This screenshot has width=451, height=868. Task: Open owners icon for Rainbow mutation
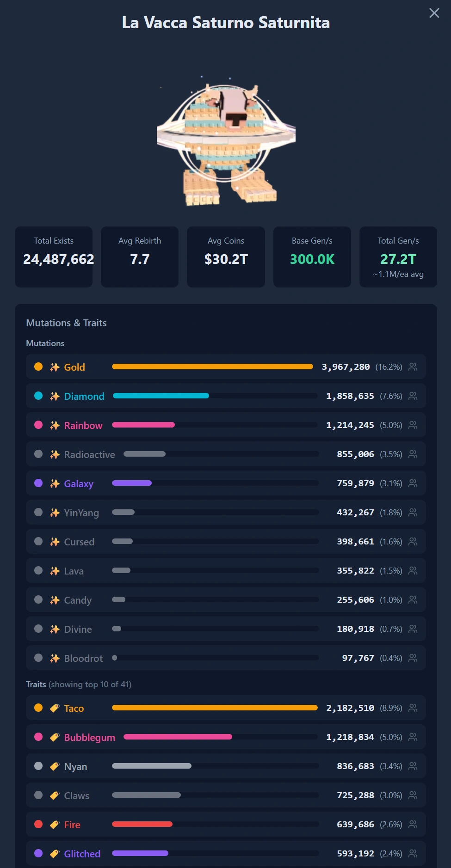[x=413, y=425]
